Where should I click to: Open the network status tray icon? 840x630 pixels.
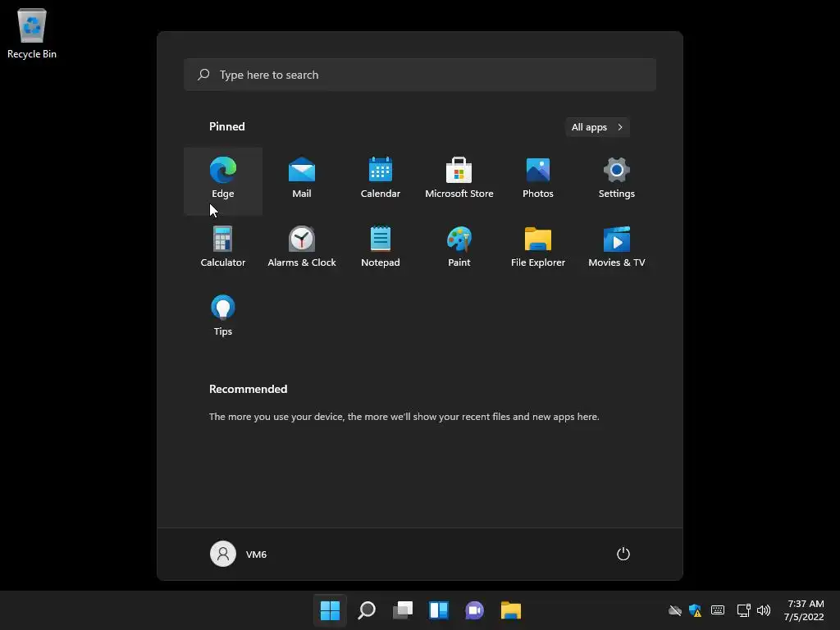coord(743,610)
